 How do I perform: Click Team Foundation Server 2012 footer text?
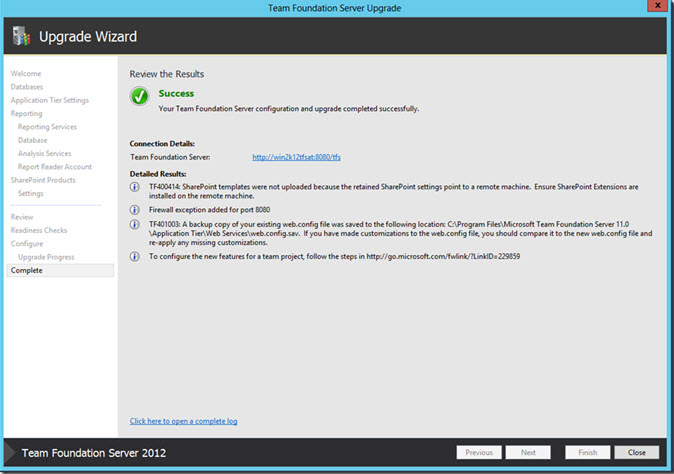tap(94, 453)
